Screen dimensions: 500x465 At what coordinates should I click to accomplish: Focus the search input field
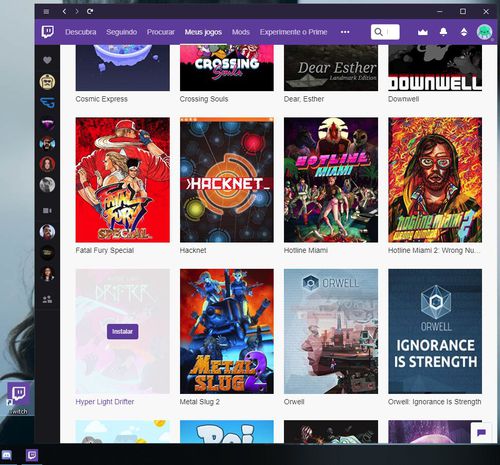click(385, 32)
